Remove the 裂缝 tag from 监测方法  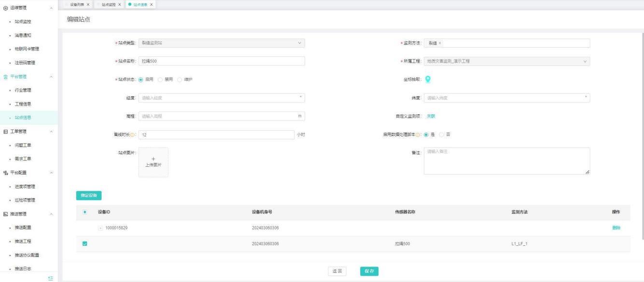pos(440,43)
